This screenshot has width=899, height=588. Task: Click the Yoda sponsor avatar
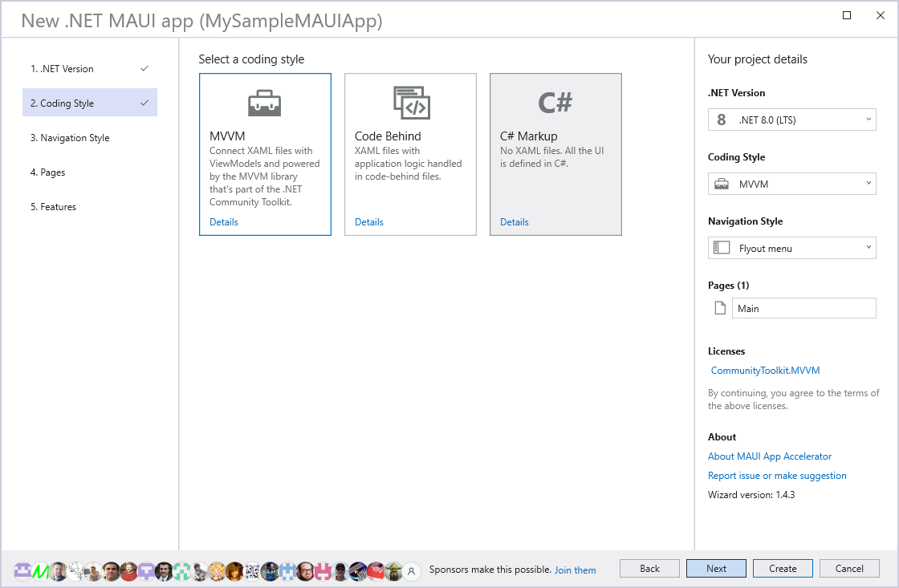point(393,571)
